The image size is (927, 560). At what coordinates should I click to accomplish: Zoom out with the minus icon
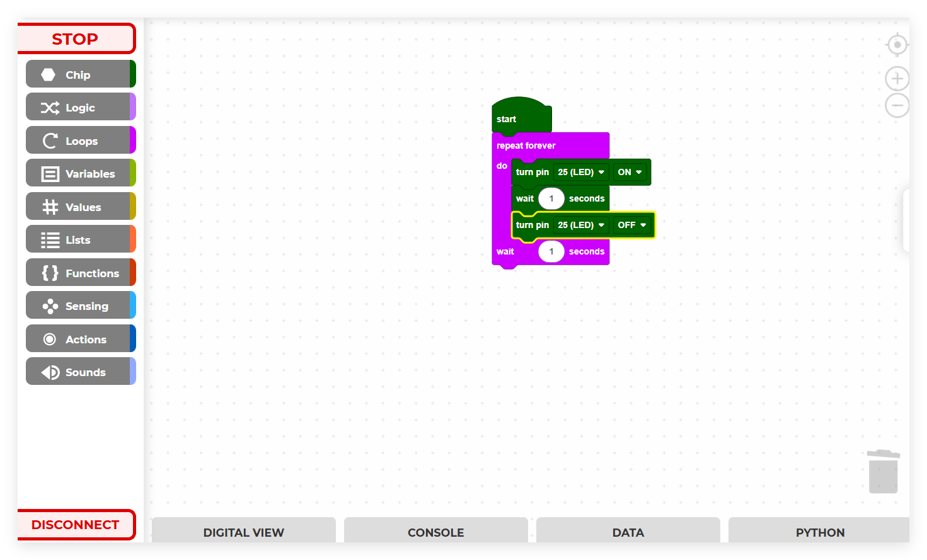[897, 105]
